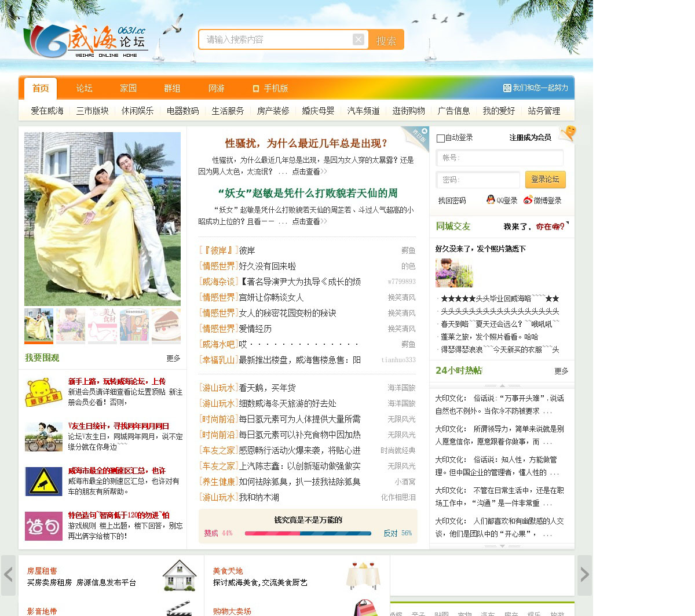Click the 昨日版 corner ribbon
The width and height of the screenshot is (695, 616).
(x=417, y=138)
